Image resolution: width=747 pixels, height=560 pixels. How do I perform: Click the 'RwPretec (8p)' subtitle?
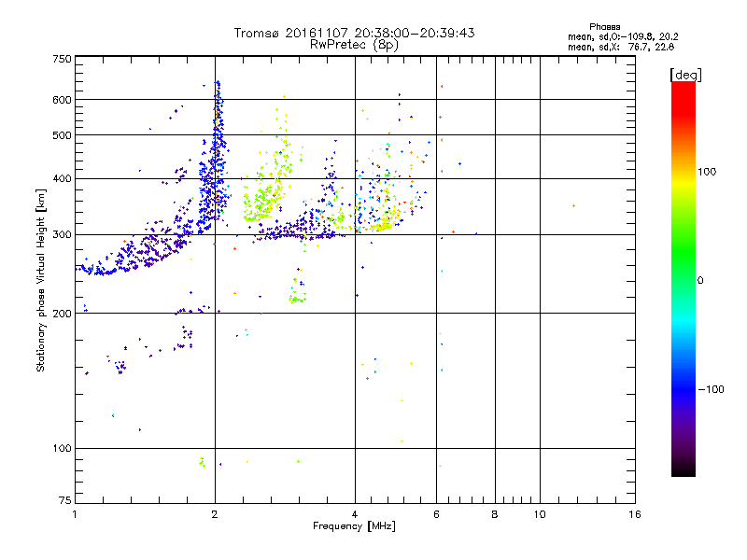(x=354, y=45)
